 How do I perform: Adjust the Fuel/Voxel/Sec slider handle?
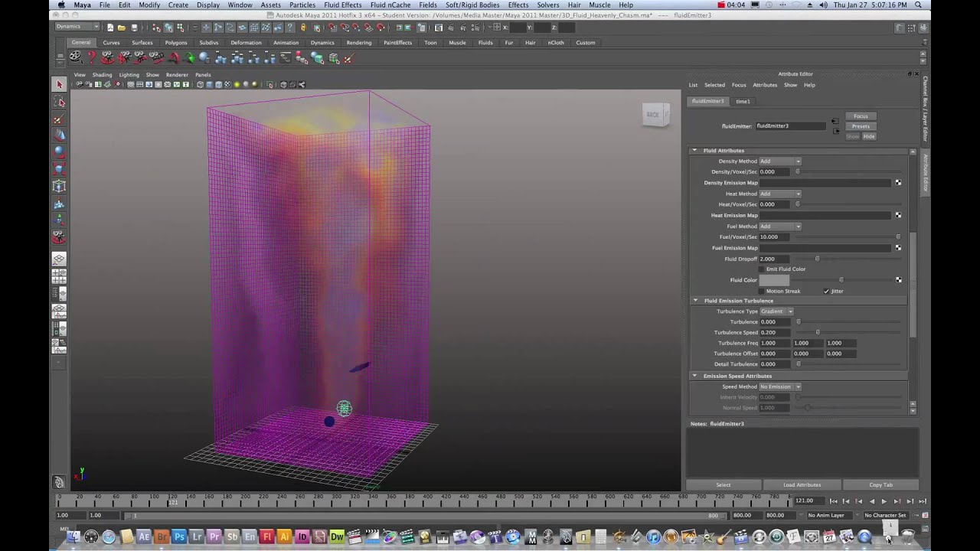(898, 237)
